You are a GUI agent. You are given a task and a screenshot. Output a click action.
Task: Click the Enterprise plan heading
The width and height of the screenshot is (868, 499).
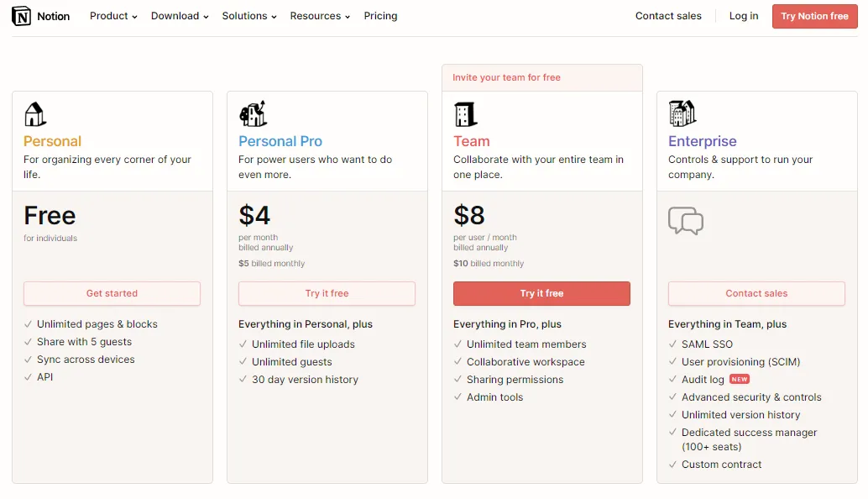(x=703, y=141)
